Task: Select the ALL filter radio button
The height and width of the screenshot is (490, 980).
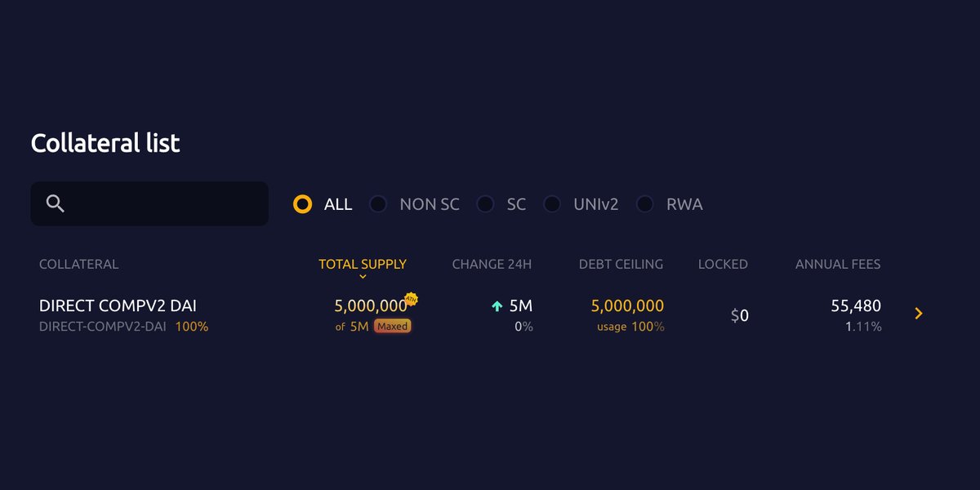Action: point(303,204)
